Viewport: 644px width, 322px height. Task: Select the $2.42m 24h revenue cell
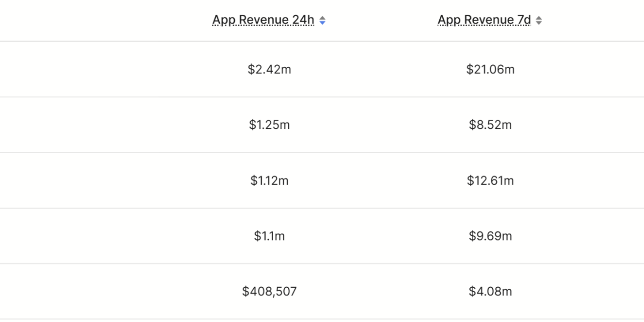pos(269,69)
